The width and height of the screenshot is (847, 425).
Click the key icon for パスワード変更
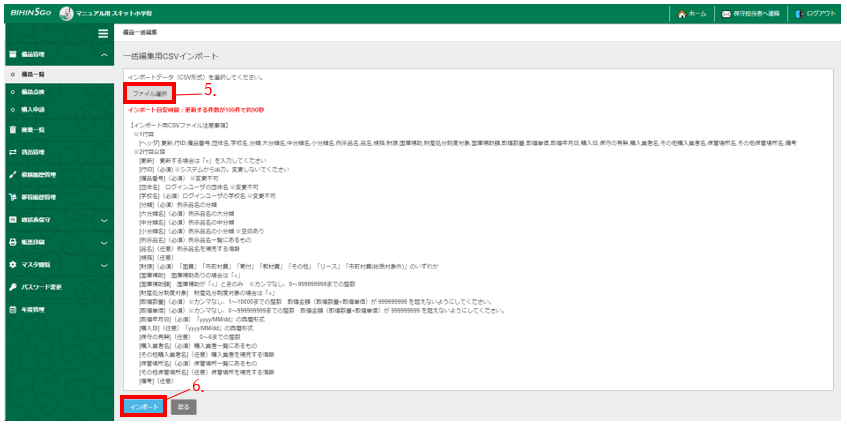(12, 287)
